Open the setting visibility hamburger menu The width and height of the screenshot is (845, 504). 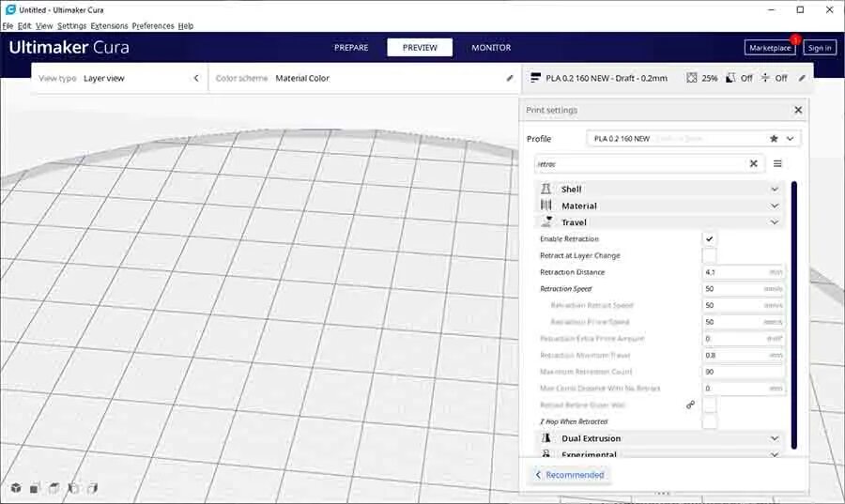tap(777, 163)
